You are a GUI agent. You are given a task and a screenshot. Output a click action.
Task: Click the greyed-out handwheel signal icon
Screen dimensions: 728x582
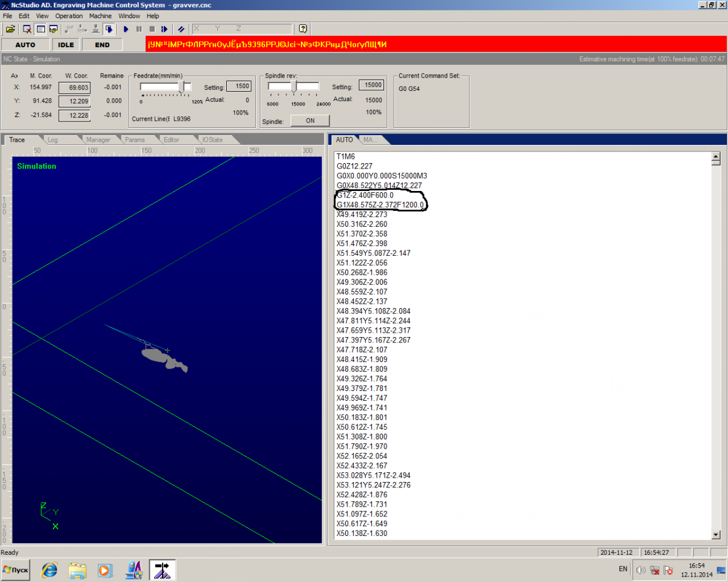point(69,28)
